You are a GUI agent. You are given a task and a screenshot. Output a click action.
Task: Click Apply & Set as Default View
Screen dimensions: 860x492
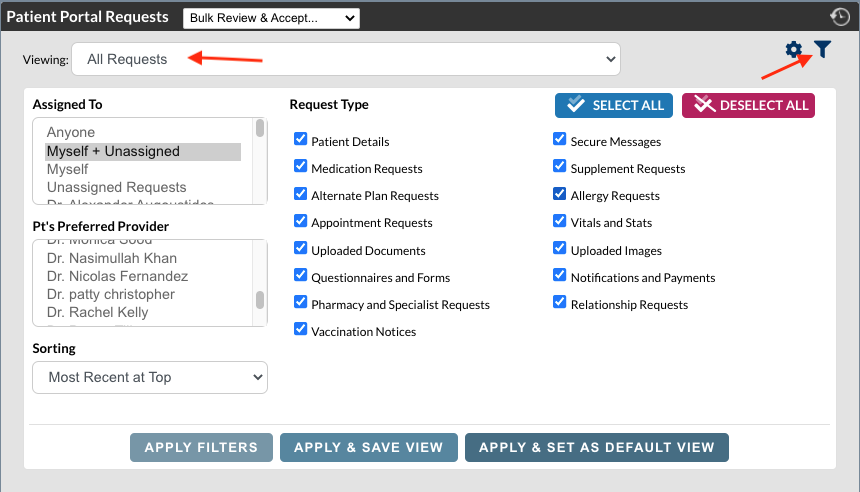coord(597,448)
